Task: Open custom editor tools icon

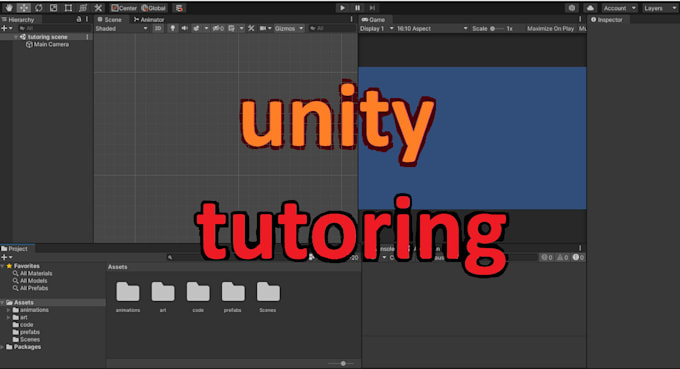Action: pos(98,8)
